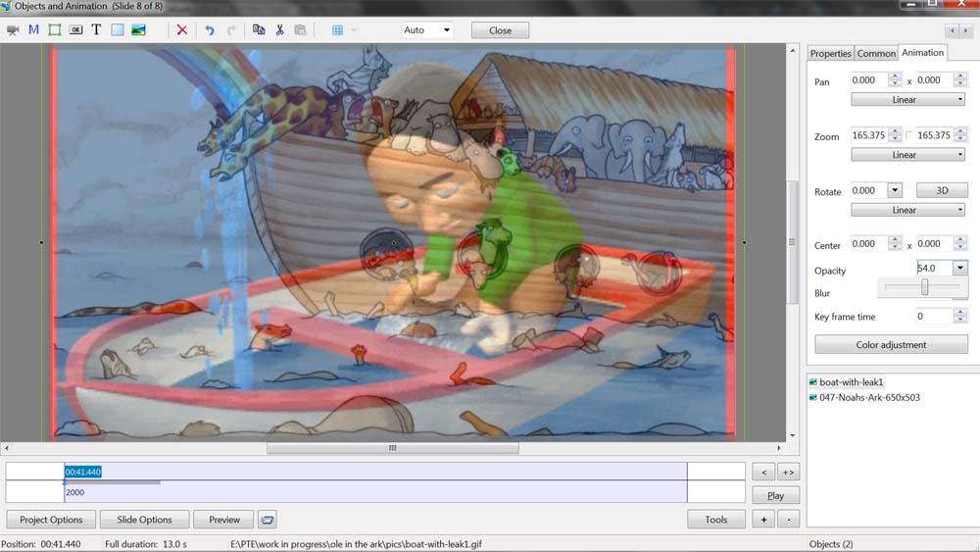Switch to the Common tab
This screenshot has width=980, height=552.
click(x=876, y=54)
